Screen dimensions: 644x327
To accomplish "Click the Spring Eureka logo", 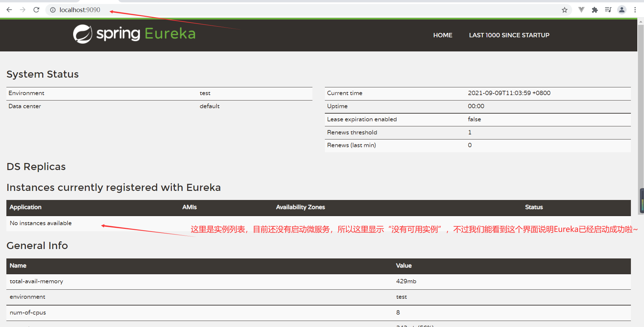I will point(134,34).
